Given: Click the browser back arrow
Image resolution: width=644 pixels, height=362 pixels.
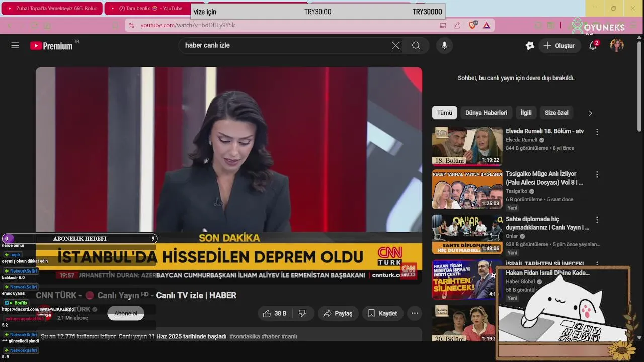Looking at the screenshot, I should click(x=9, y=25).
